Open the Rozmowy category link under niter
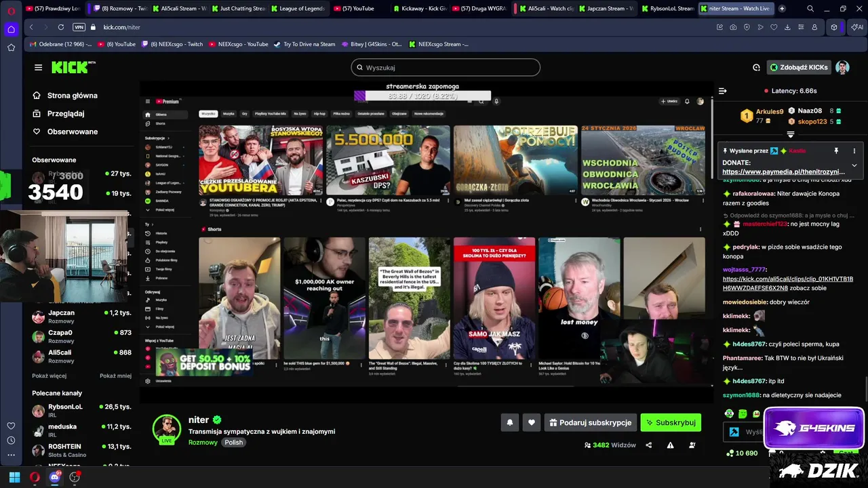Viewport: 868px width, 488px height. coord(203,442)
